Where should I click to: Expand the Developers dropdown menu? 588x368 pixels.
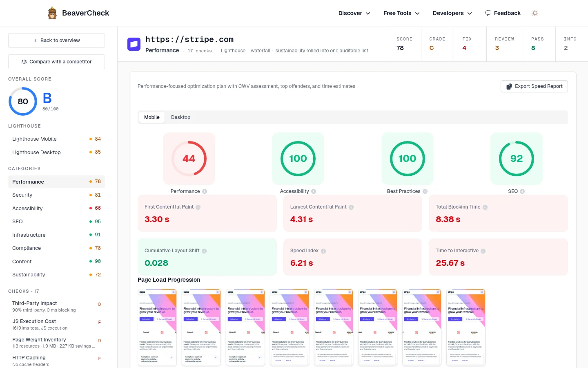(x=452, y=13)
